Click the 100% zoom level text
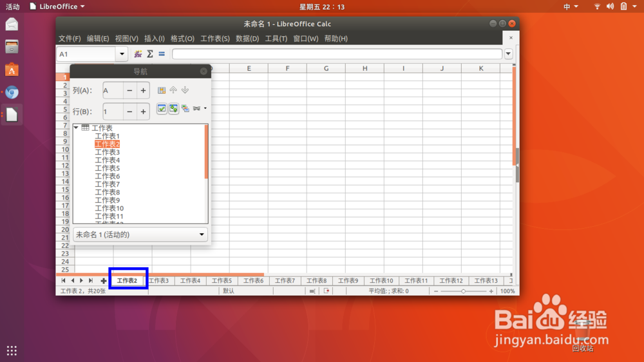Screen dimensions: 644x362 pos(507,291)
